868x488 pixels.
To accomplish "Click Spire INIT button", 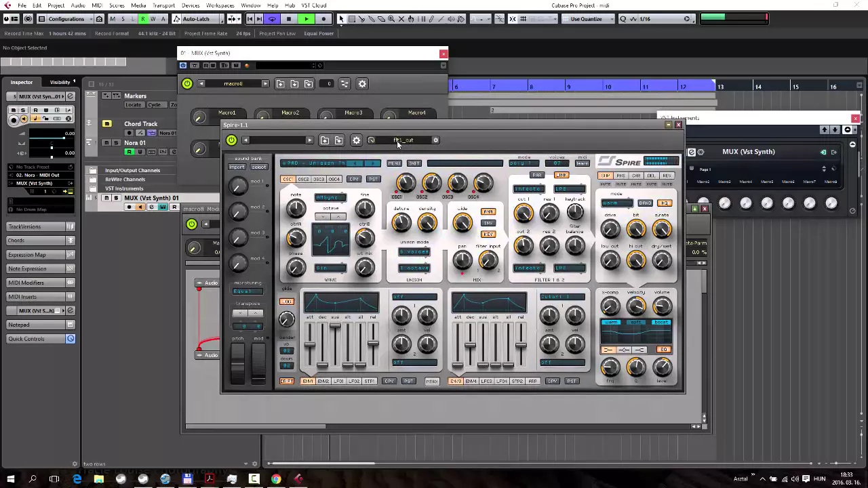I will point(414,163).
